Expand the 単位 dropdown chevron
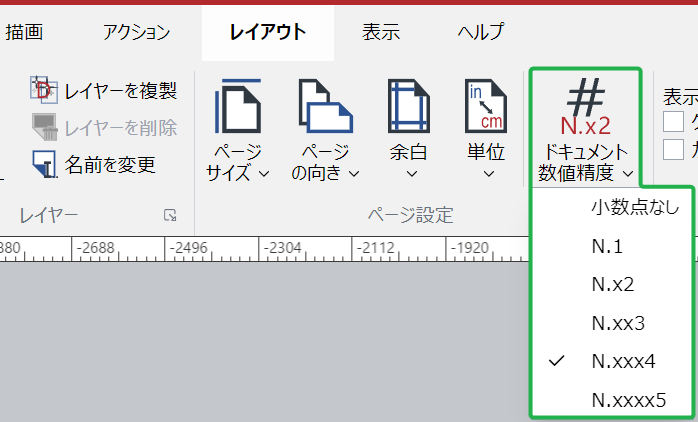 click(489, 174)
